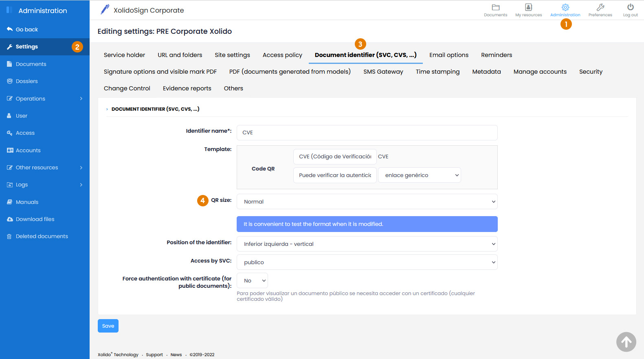Click the Manuals book icon in sidebar

10,202
